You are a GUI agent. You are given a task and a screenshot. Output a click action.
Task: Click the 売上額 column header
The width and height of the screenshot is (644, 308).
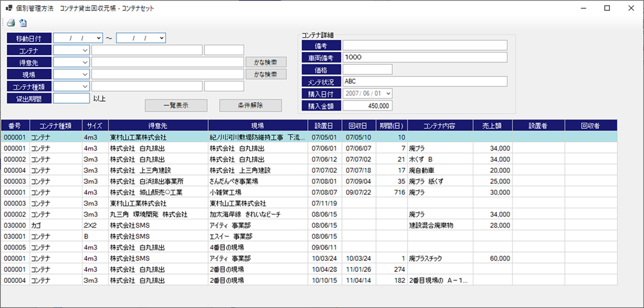tap(493, 126)
